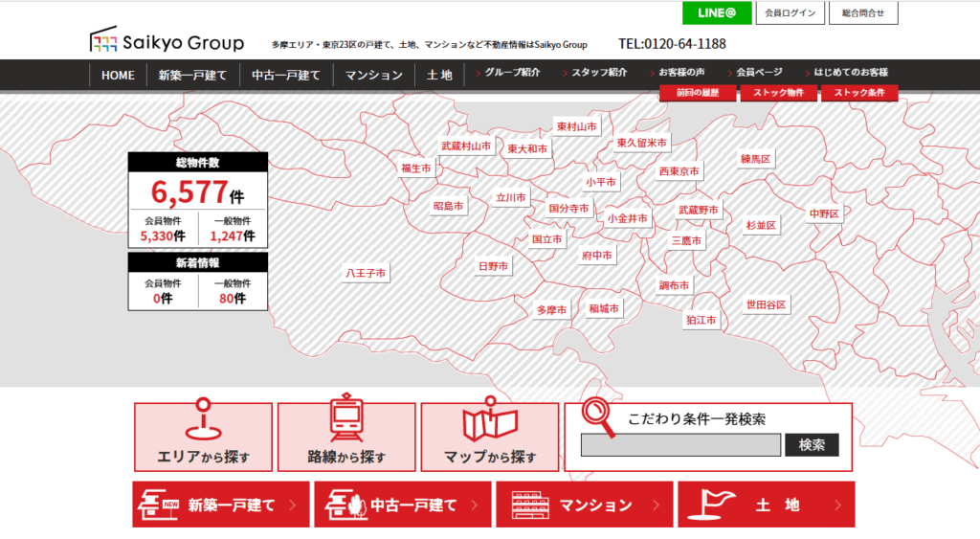Image resolution: width=980 pixels, height=539 pixels.
Task: Open グループ紹介 menu link
Action: [512, 72]
